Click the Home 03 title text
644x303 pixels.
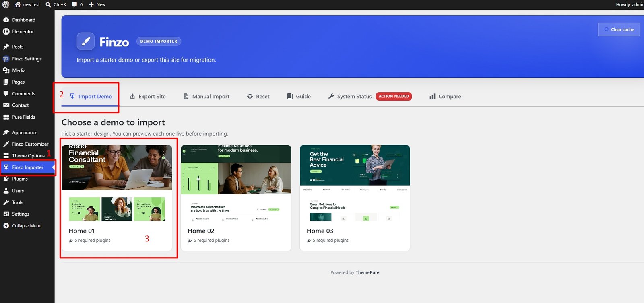(320, 231)
